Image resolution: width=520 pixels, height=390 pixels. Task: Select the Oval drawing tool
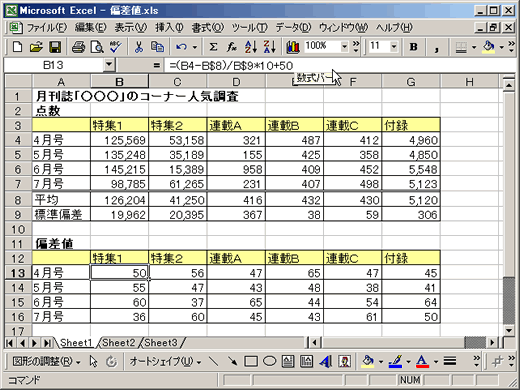(x=269, y=361)
